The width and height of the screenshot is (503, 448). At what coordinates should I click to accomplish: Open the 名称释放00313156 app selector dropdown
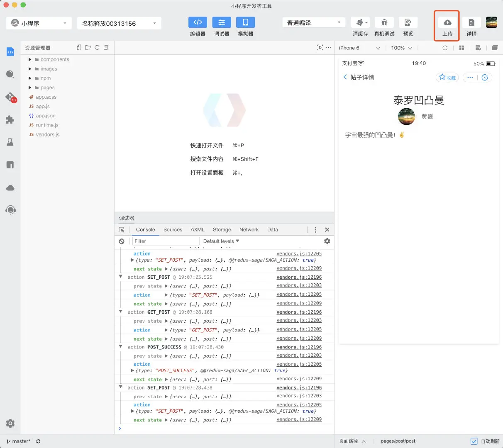(119, 23)
